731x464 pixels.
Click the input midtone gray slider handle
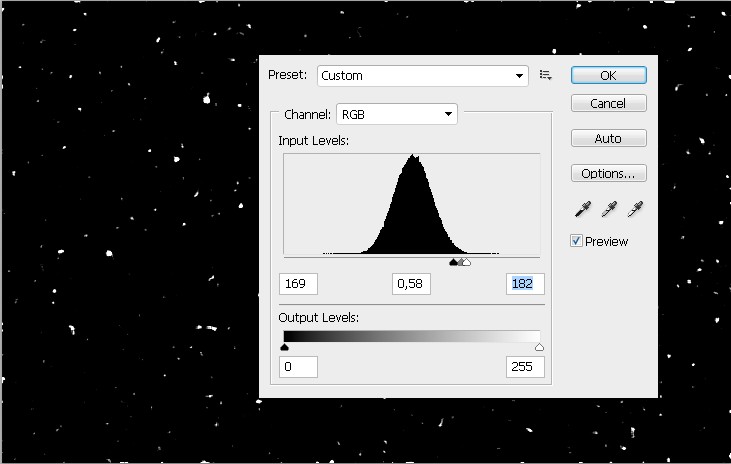460,263
